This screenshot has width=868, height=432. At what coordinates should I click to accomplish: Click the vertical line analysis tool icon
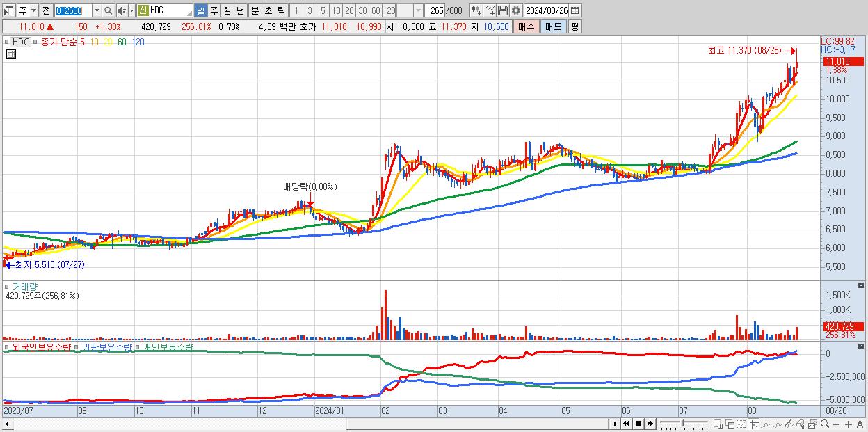click(778, 424)
